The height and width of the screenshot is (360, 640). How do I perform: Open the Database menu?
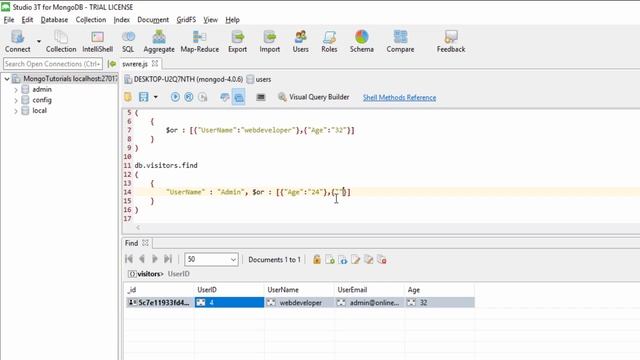click(x=54, y=20)
